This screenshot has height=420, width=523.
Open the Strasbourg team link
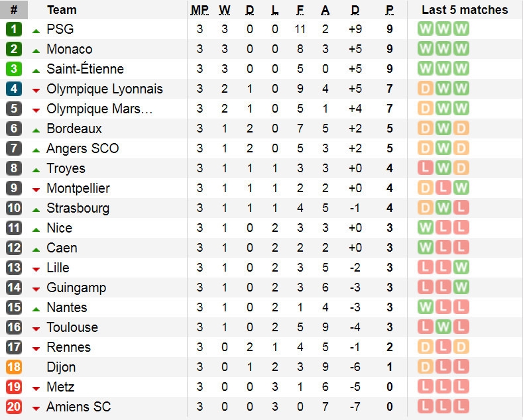point(78,208)
